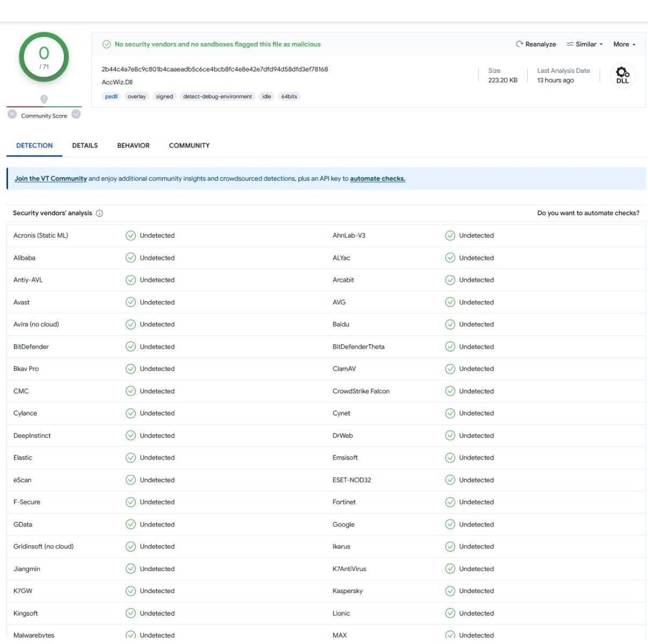Click Do you want to automate checks?
The height and width of the screenshot is (644, 648).
click(x=588, y=213)
